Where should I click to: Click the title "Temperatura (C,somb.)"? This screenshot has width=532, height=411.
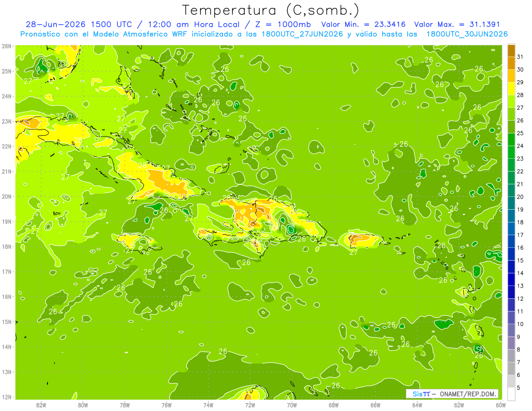[271, 11]
